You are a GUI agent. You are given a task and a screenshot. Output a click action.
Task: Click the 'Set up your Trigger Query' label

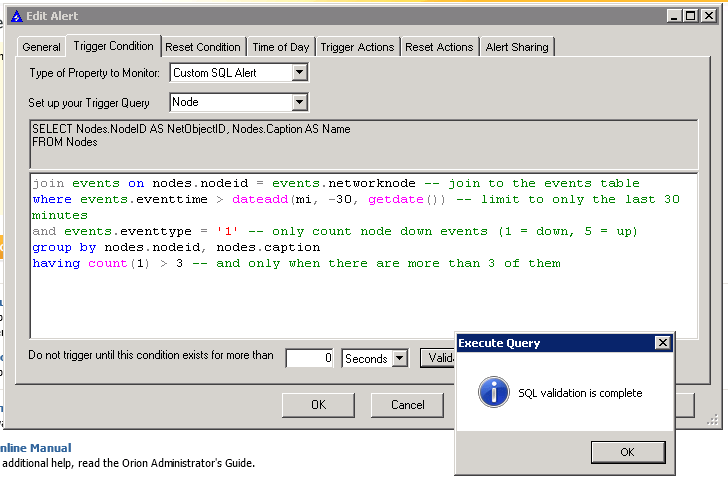(x=89, y=103)
